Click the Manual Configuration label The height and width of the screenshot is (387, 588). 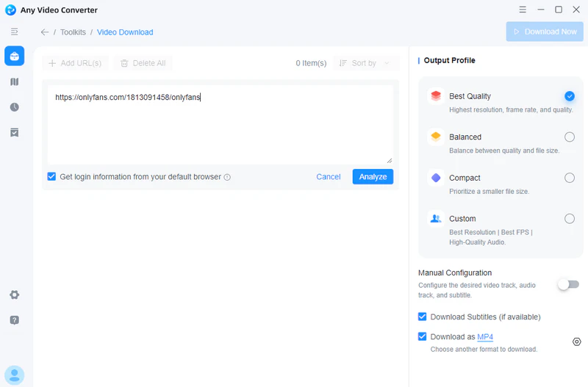455,272
